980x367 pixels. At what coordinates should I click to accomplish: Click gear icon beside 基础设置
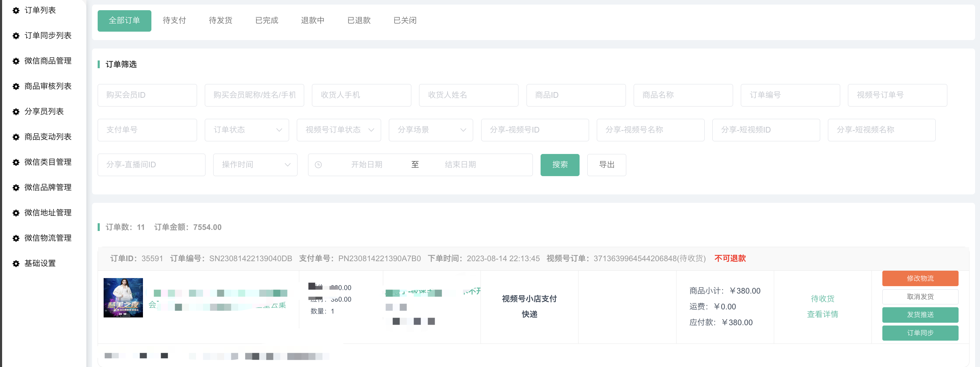click(x=16, y=263)
